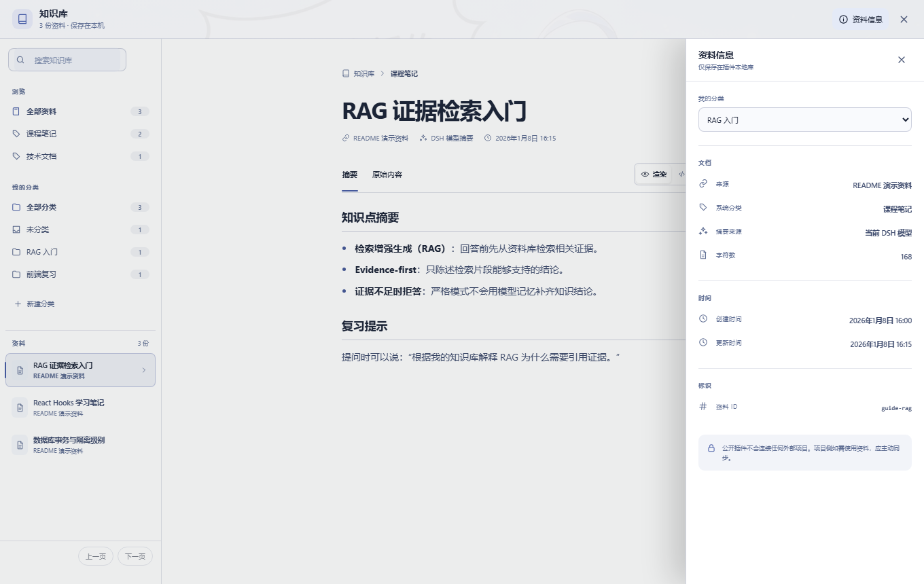Viewport: 924px width, 584px height.
Task: Click the tag icon beside 系统分类
Action: pyautogui.click(x=703, y=208)
